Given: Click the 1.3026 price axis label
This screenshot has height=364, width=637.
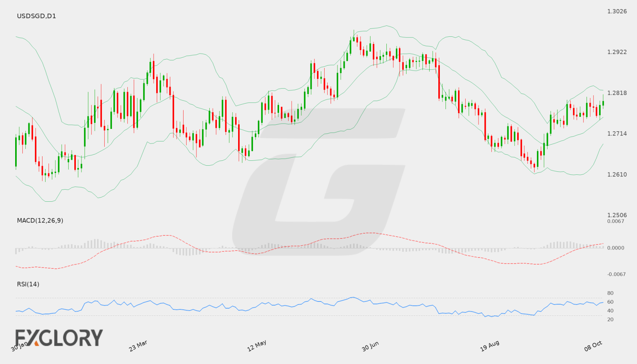Looking at the screenshot, I should click(x=617, y=11).
